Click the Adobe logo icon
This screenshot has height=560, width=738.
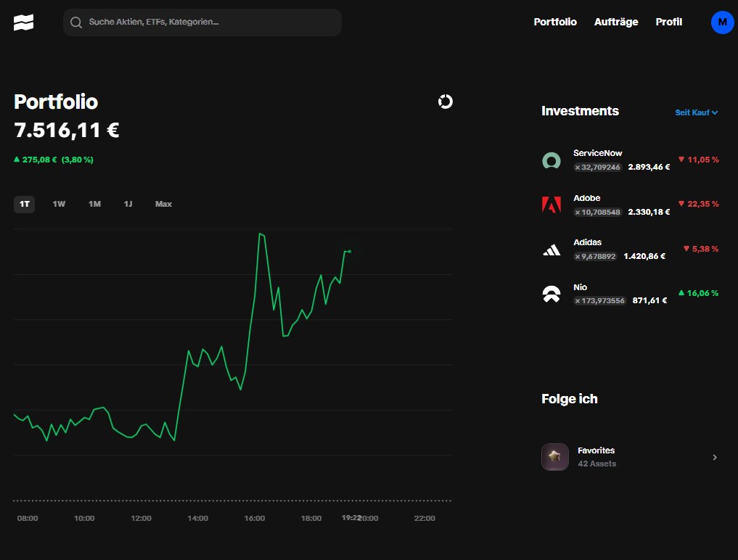pos(552,205)
